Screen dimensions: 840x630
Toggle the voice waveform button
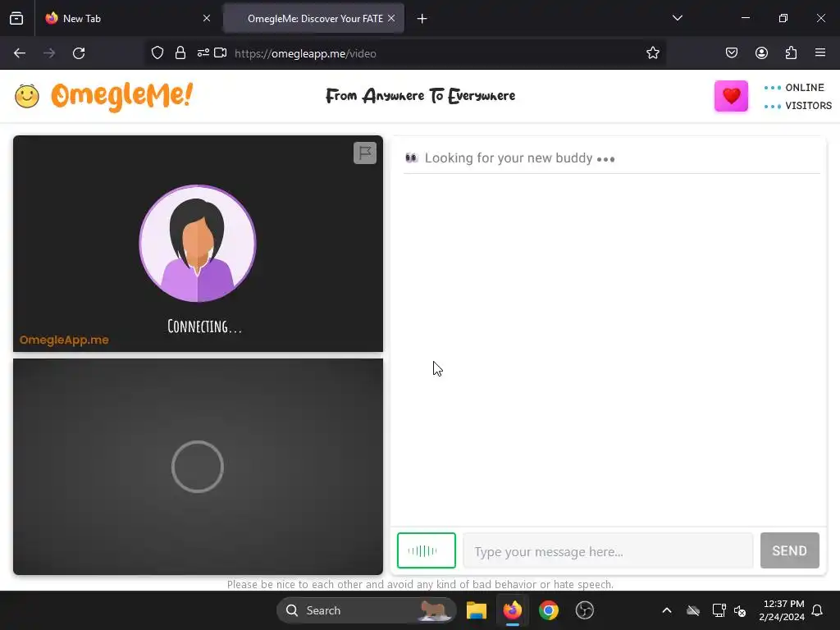pyautogui.click(x=427, y=550)
